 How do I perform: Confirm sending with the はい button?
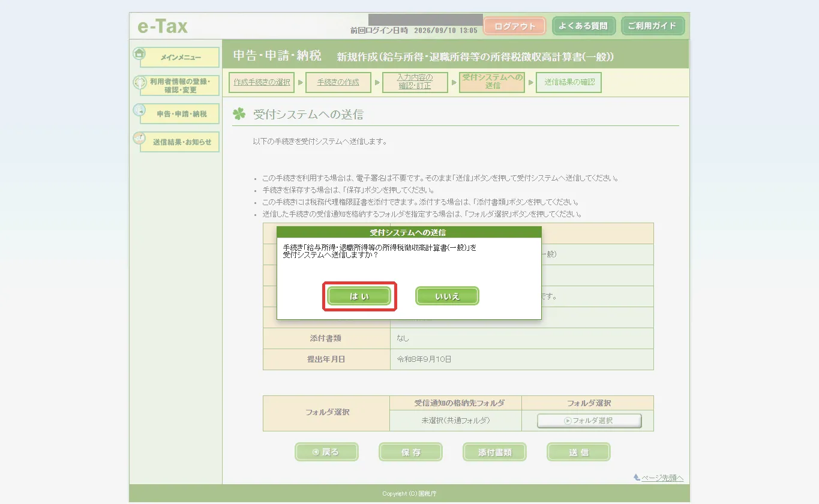pos(359,296)
